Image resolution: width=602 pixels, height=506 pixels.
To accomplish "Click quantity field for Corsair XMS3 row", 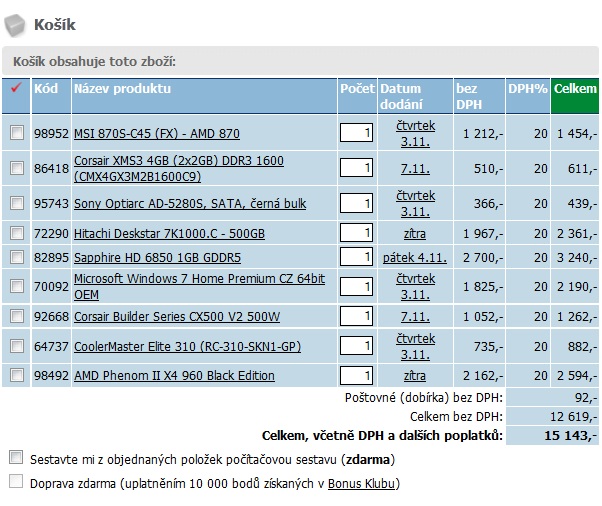I will [x=356, y=168].
